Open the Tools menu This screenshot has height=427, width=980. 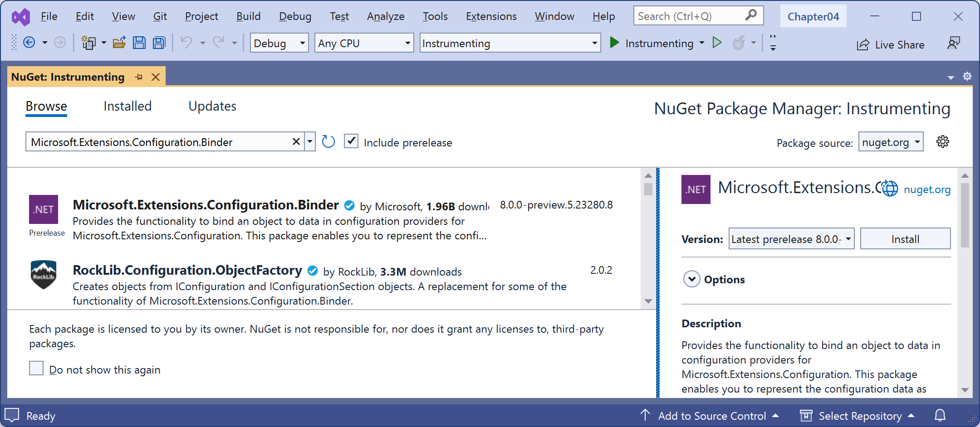coord(435,16)
